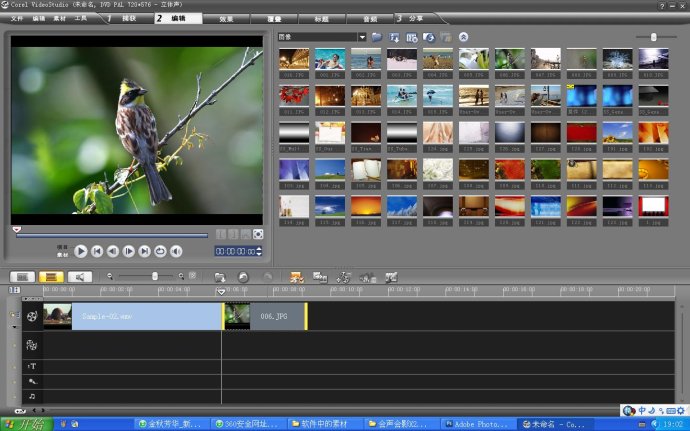This screenshot has height=431, width=690.
Task: Enlarge the preview window
Action: coord(258,234)
